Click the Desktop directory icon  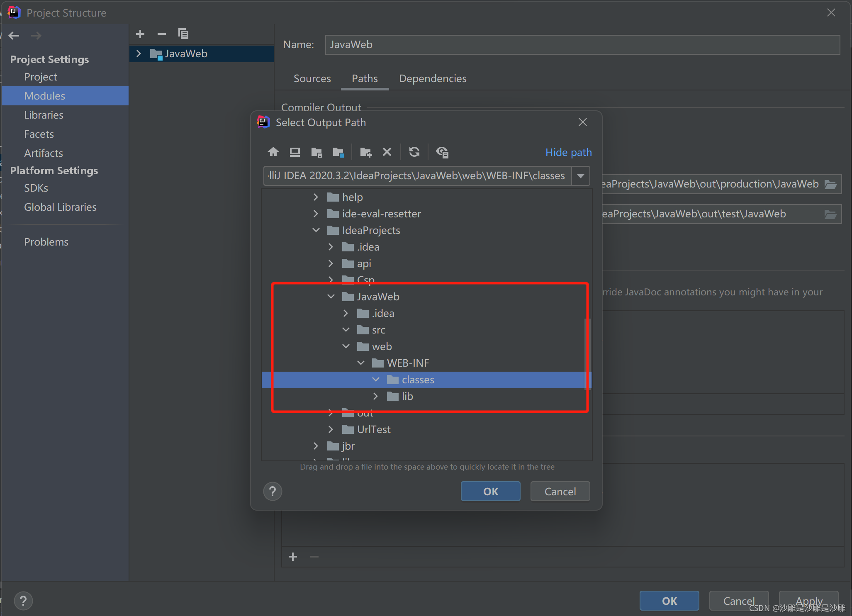295,152
